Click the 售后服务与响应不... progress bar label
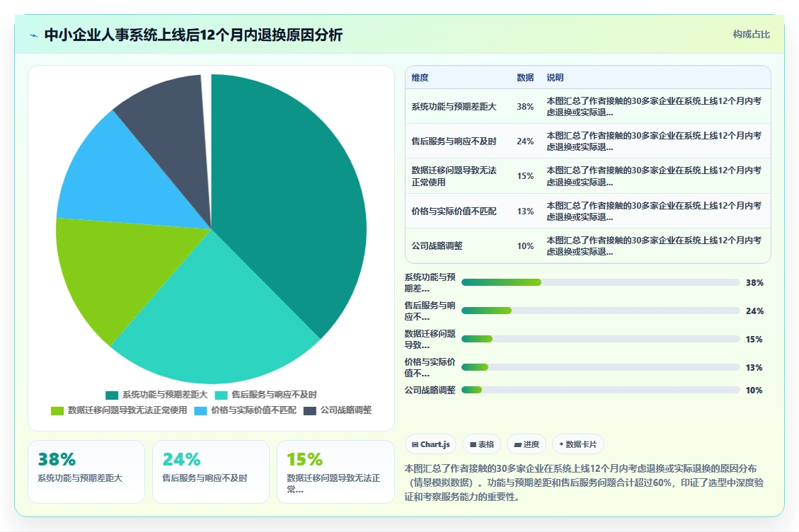 click(430, 311)
